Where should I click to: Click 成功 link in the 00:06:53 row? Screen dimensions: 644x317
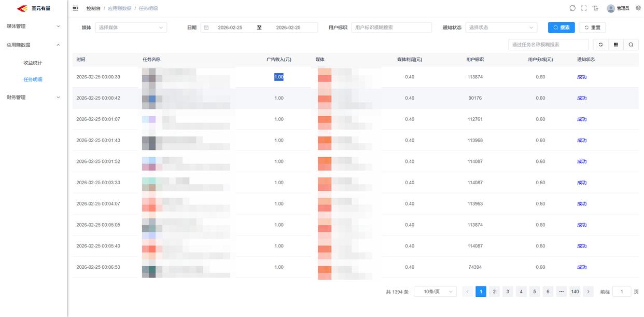582,267
